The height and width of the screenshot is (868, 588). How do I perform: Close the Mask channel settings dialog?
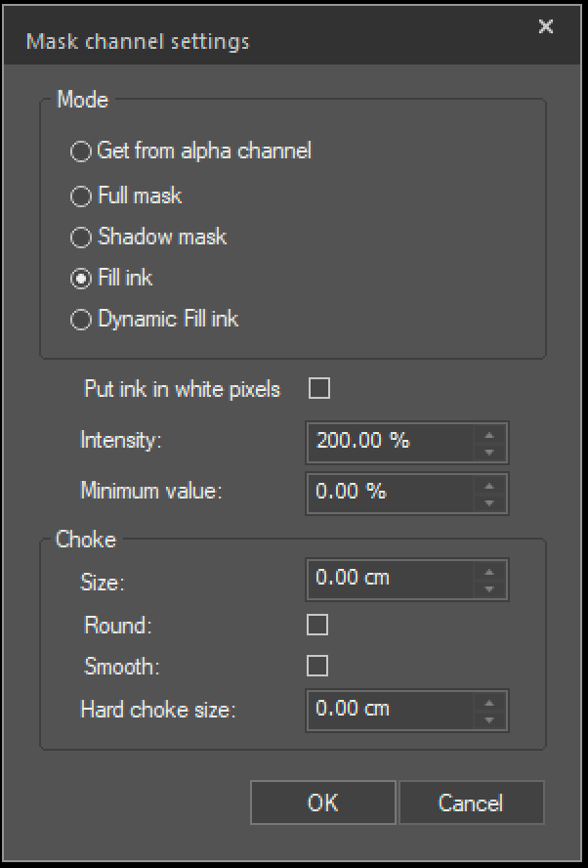pos(546,26)
